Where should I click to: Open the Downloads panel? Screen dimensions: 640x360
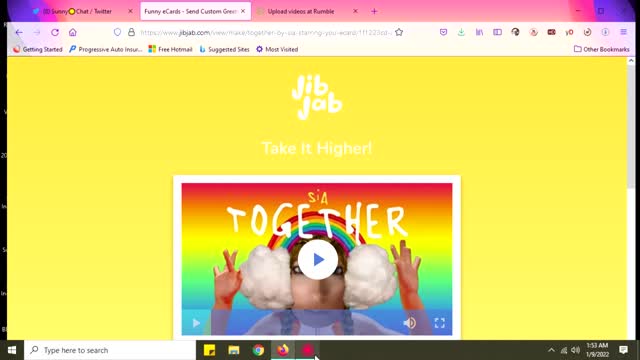coord(461,32)
